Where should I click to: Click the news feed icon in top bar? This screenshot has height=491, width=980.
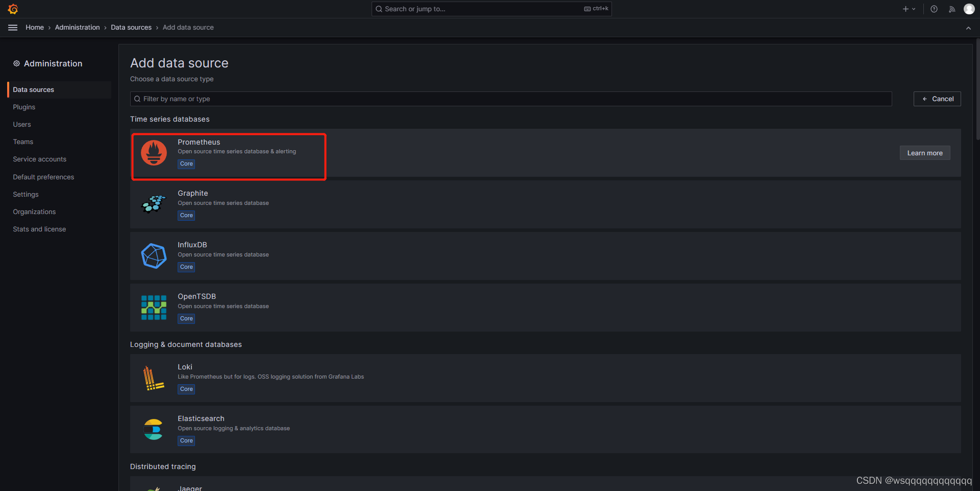point(952,9)
